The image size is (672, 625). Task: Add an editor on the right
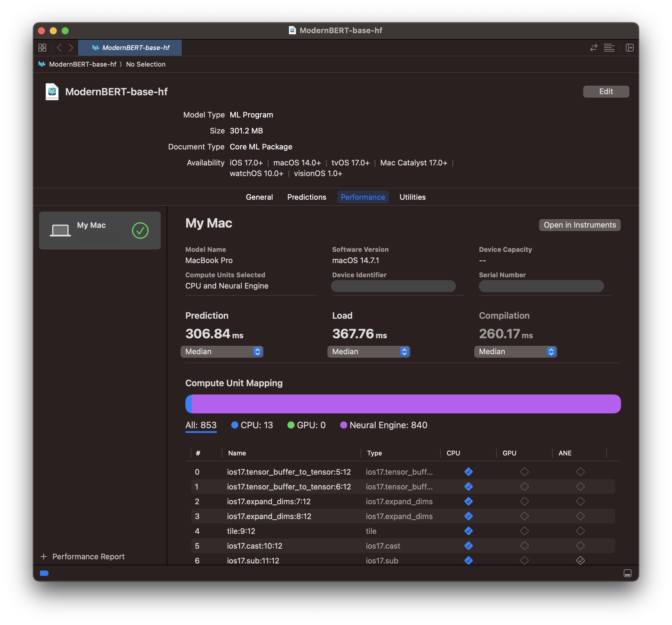pyautogui.click(x=629, y=48)
